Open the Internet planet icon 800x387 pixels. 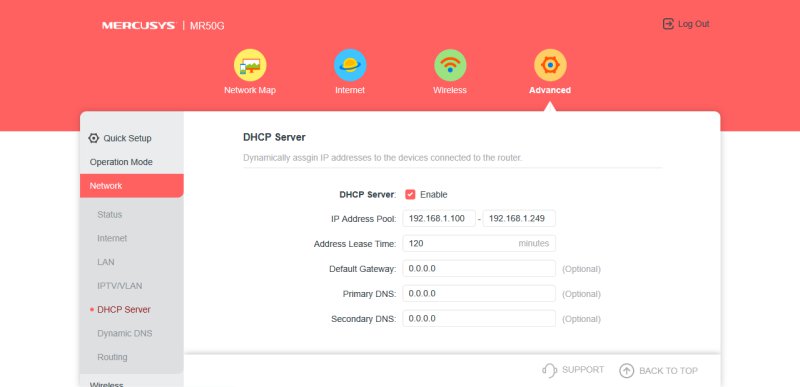coord(350,65)
